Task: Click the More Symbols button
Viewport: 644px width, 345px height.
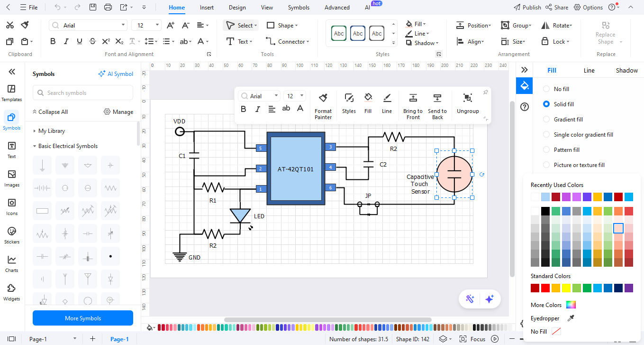Action: coord(83,318)
